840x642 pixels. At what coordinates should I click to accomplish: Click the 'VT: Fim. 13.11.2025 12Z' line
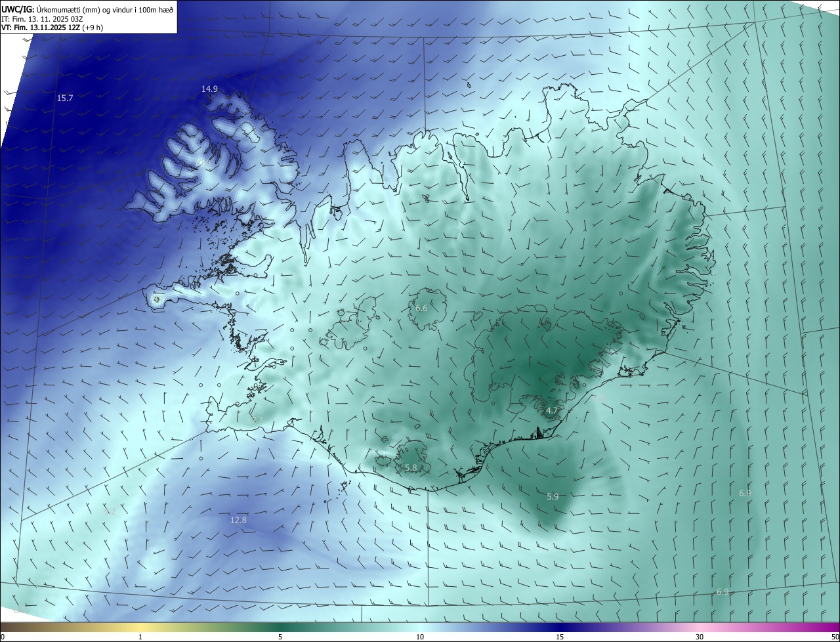click(41, 28)
